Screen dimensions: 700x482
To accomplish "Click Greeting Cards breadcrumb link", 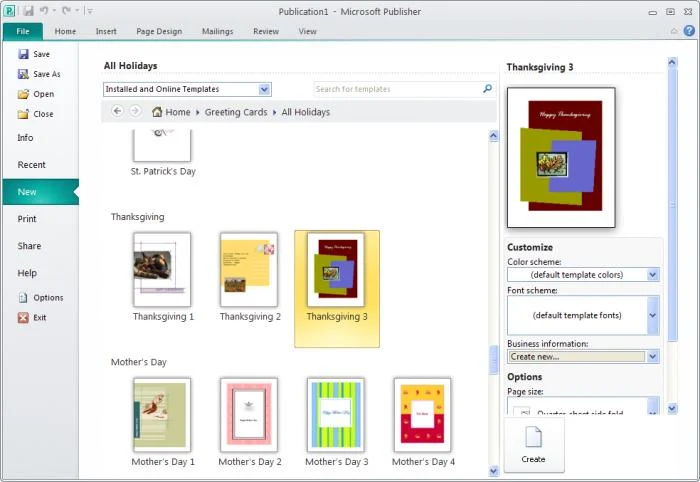I will click(236, 112).
